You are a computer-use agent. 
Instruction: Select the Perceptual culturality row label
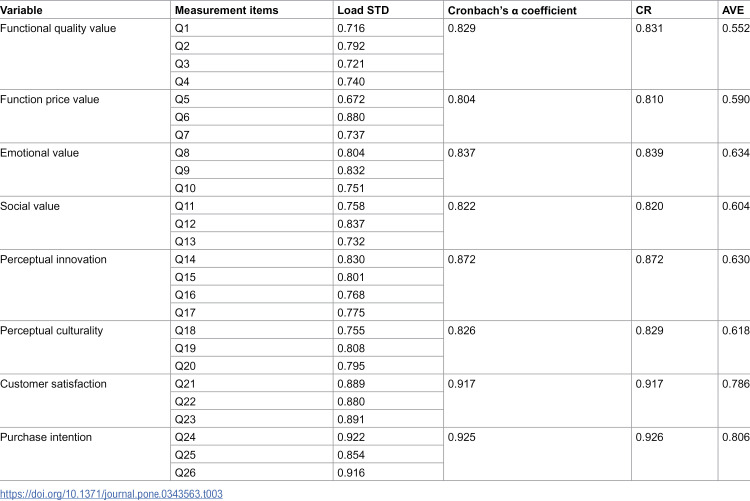(x=51, y=330)
